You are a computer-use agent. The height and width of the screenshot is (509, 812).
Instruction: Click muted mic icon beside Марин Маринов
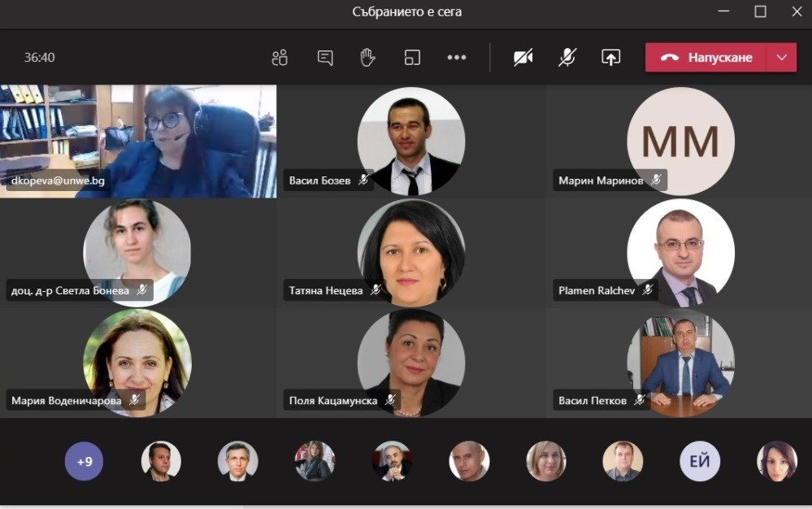[x=656, y=181]
